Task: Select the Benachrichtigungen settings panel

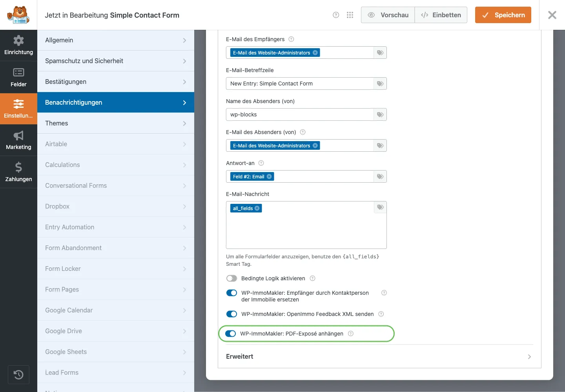Action: (116, 102)
